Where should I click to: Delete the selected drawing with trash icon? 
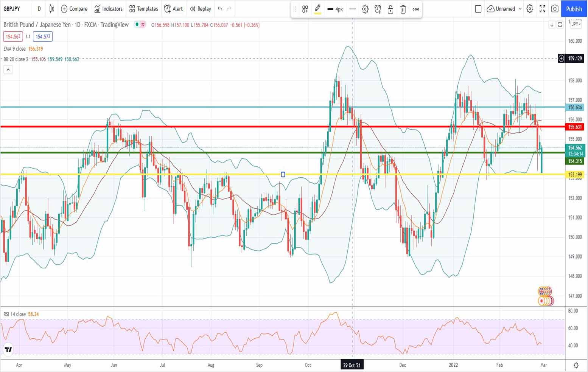403,9
